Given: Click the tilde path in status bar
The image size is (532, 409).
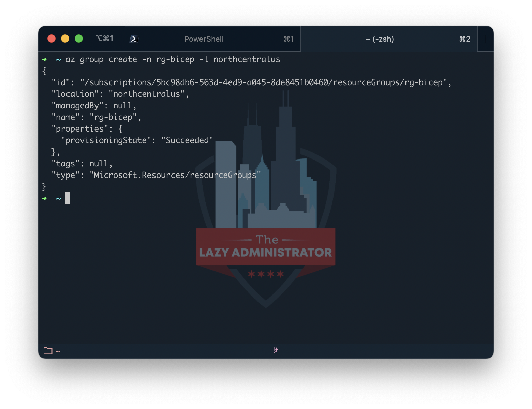Looking at the screenshot, I should click(58, 351).
